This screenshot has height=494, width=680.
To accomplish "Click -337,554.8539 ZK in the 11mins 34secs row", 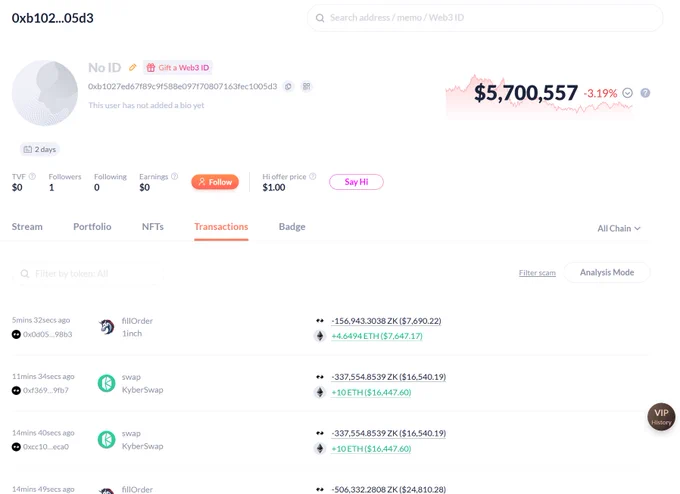I will (389, 377).
